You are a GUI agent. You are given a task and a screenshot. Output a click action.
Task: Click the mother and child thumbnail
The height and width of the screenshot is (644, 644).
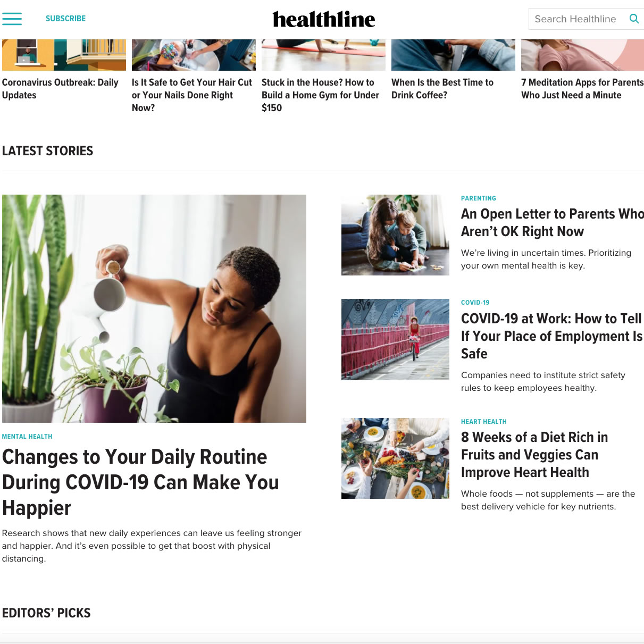pos(395,235)
